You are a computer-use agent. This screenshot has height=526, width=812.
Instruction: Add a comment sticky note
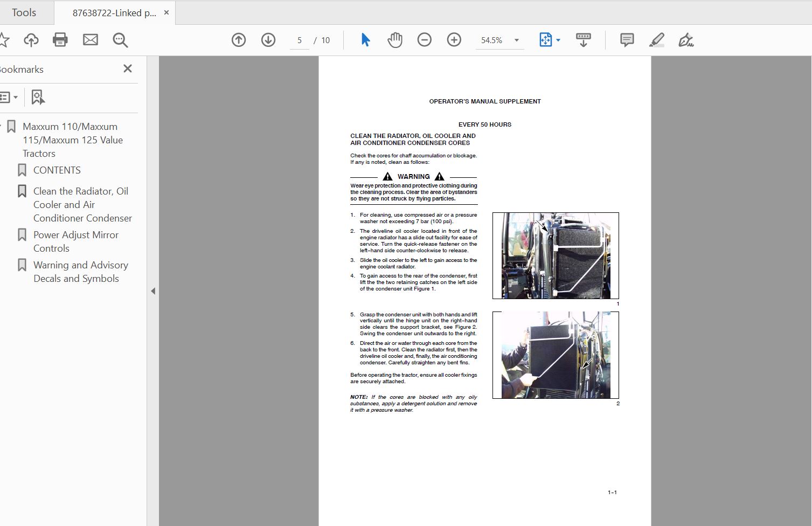[x=627, y=40]
